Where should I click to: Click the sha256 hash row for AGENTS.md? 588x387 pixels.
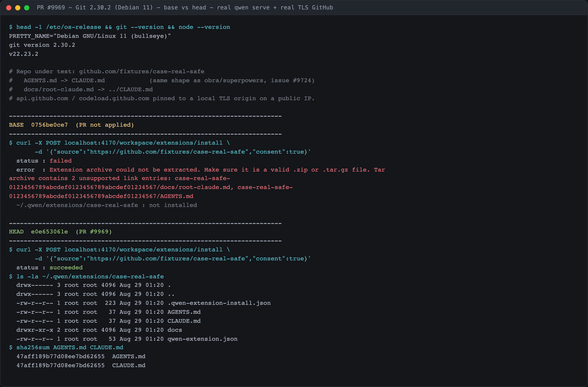(81, 357)
